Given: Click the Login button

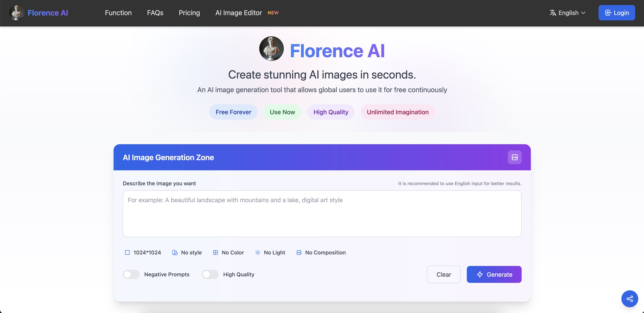Looking at the screenshot, I should 617,13.
